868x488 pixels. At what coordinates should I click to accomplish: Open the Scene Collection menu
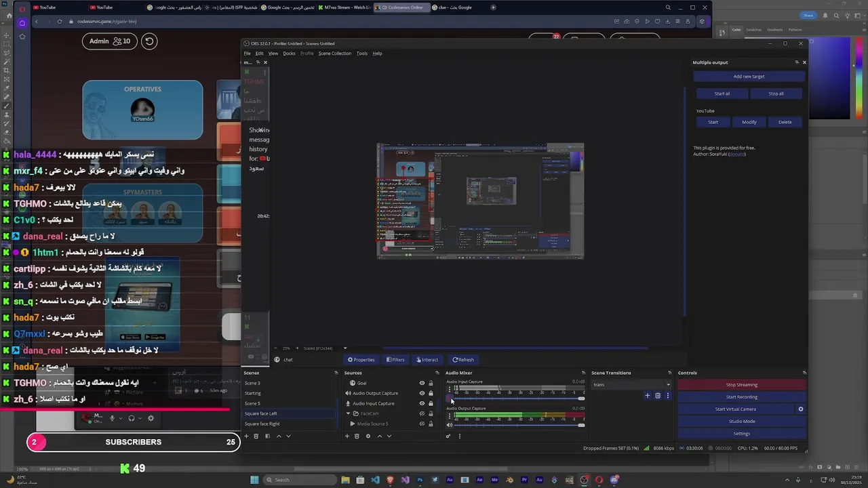coord(335,54)
